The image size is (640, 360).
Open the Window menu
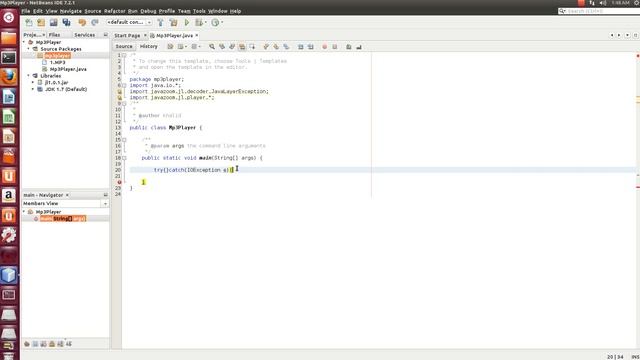coord(218,11)
